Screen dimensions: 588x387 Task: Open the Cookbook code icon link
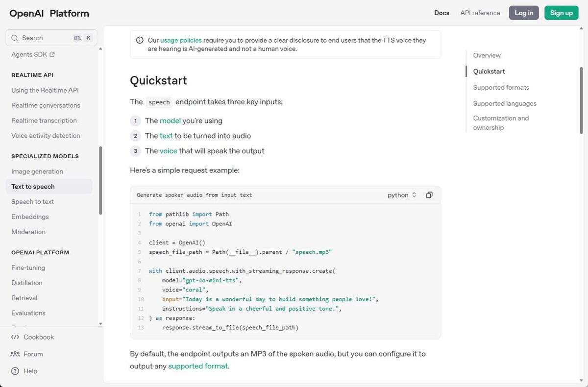coord(15,337)
